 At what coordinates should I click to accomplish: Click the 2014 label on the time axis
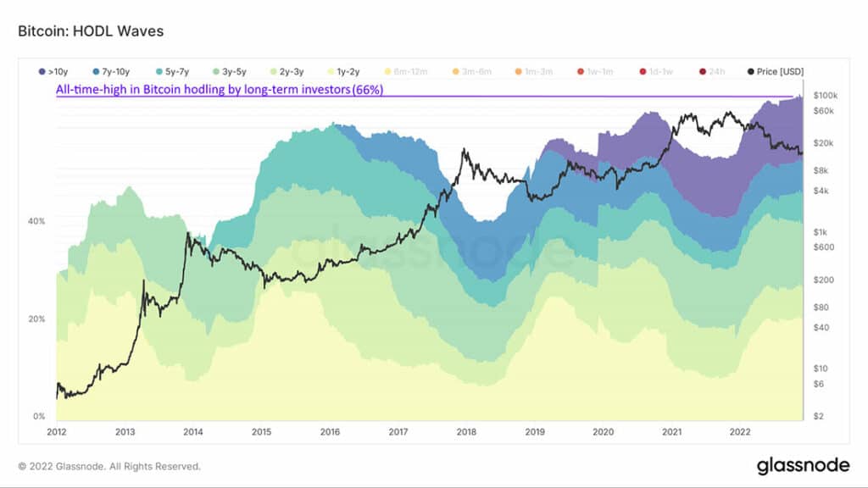[193, 431]
